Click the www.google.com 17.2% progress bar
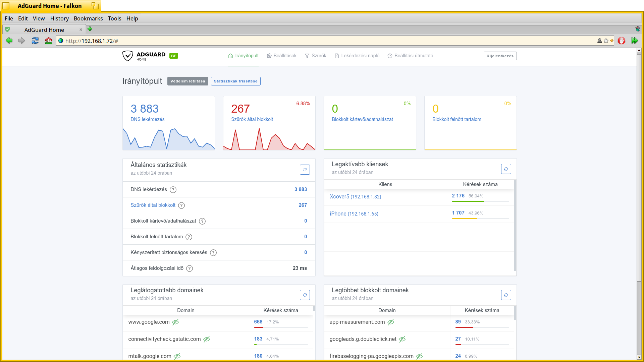Image resolution: width=644 pixels, height=362 pixels. tap(281, 327)
